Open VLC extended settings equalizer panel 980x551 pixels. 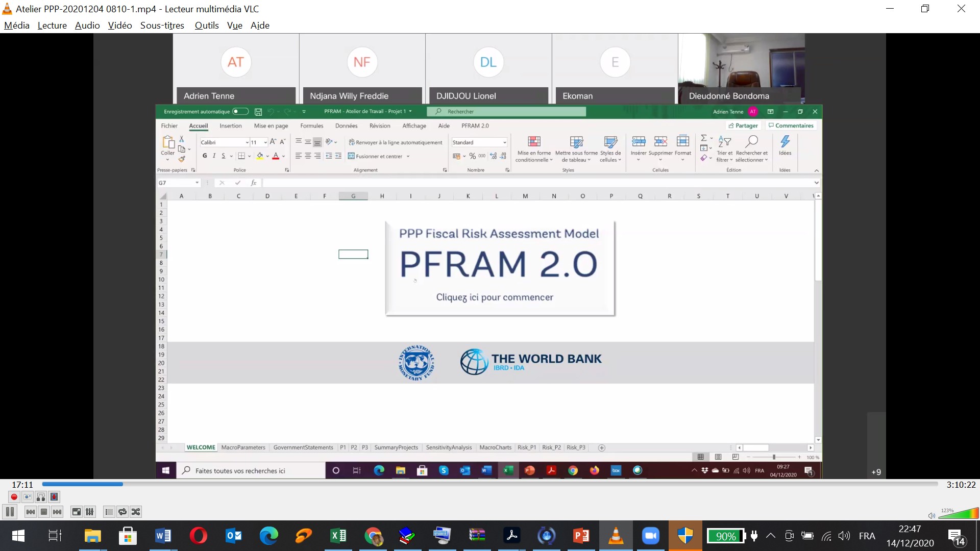click(90, 512)
